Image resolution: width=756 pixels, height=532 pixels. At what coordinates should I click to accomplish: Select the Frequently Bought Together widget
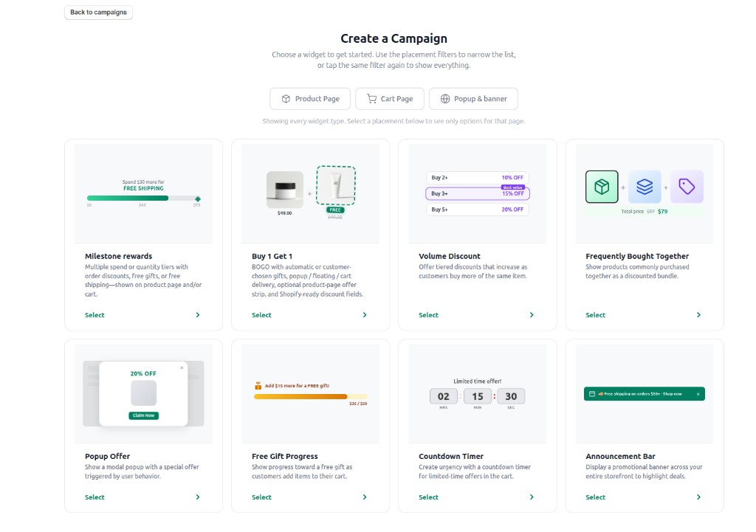point(595,315)
